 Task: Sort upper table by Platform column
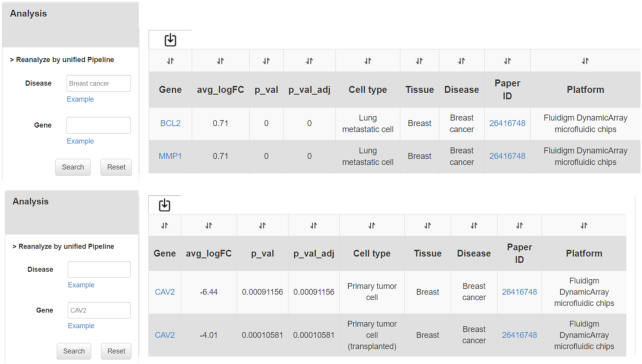click(x=585, y=61)
